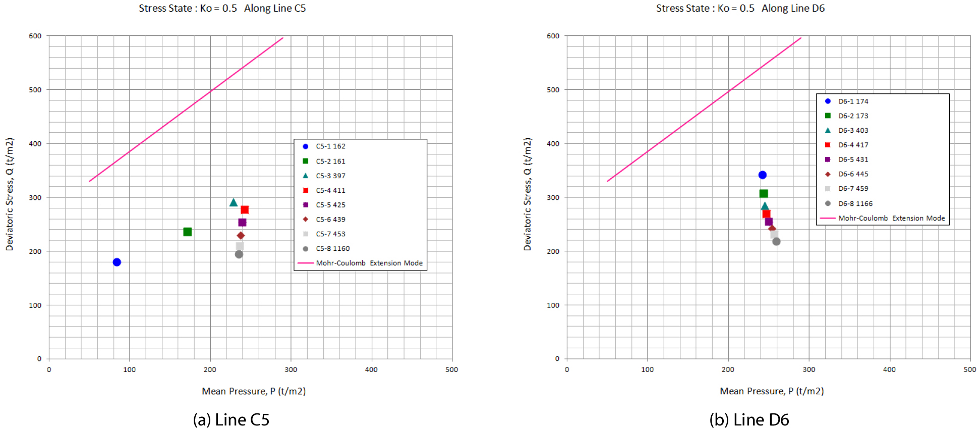This screenshot has width=980, height=428.
Task: Click the D6-4 417 red legend marker
Action: 828,145
